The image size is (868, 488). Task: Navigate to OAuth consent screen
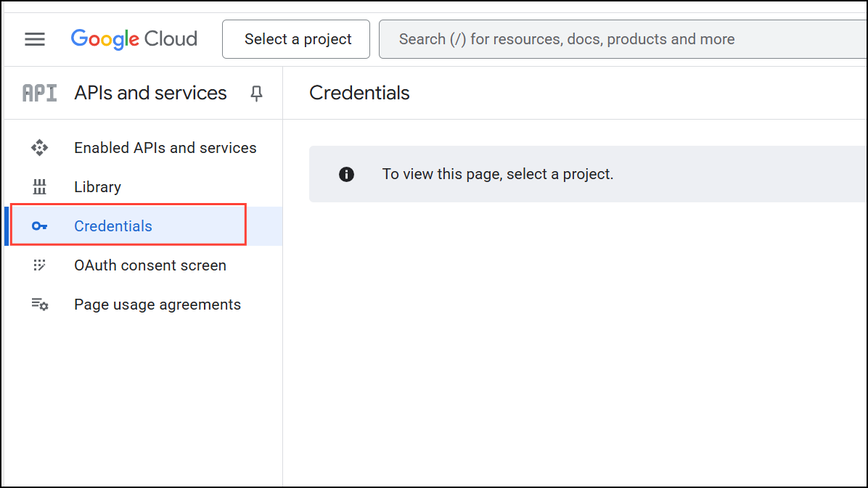click(150, 265)
